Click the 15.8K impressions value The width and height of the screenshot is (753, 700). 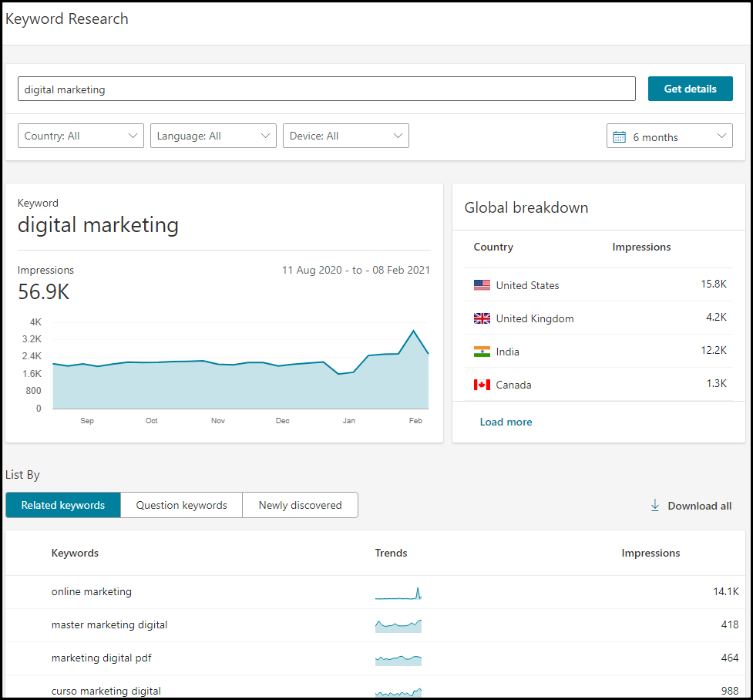tap(714, 284)
